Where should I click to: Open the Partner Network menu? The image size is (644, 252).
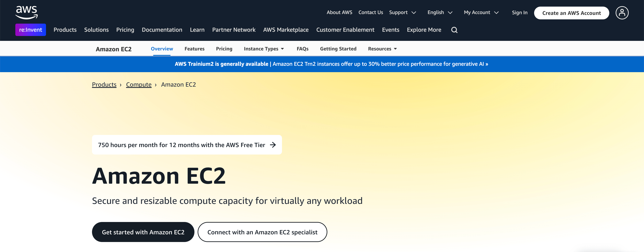tap(234, 30)
